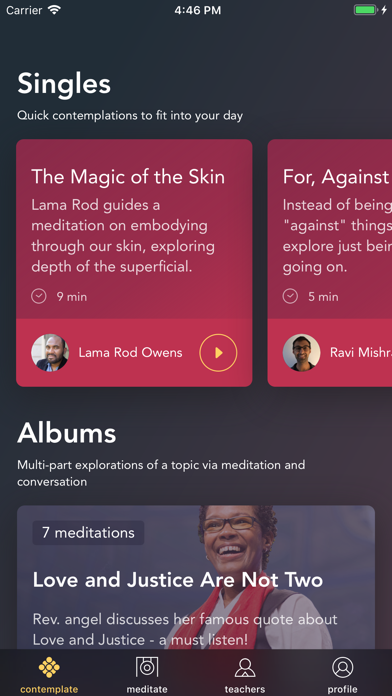Open Love and Justice Are Not Two album
The image size is (392, 696).
click(196, 577)
